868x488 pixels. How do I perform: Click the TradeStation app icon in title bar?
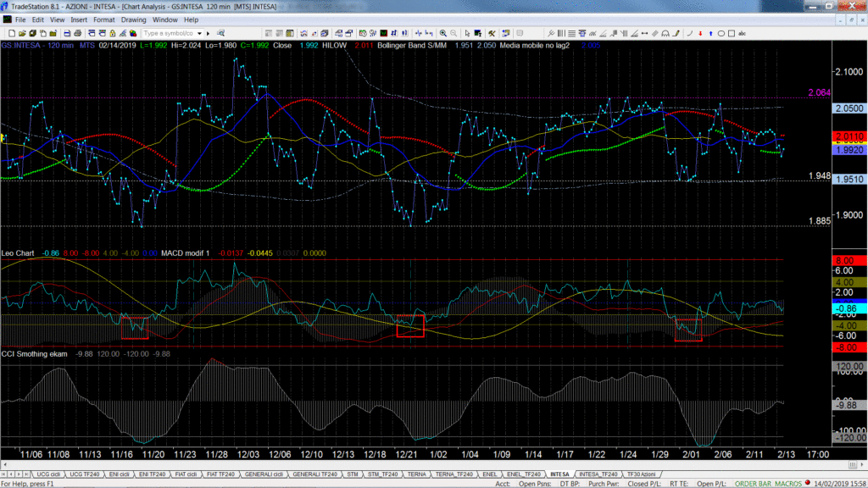pyautogui.click(x=5, y=6)
